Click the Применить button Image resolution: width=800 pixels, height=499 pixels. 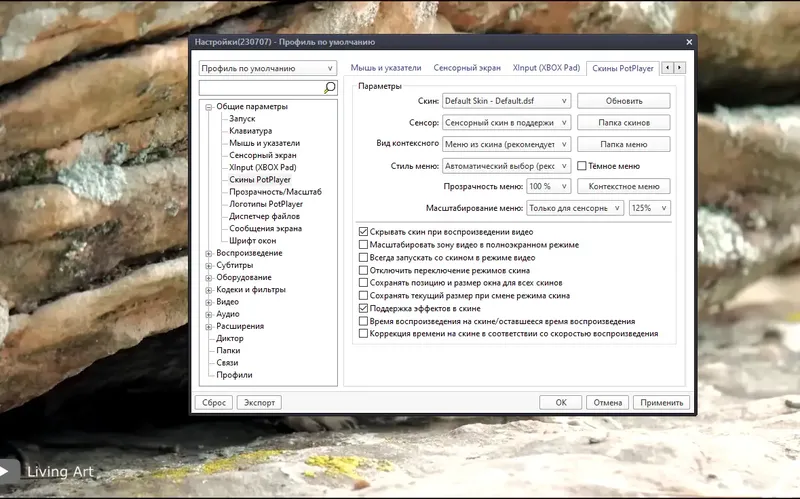pyautogui.click(x=662, y=403)
